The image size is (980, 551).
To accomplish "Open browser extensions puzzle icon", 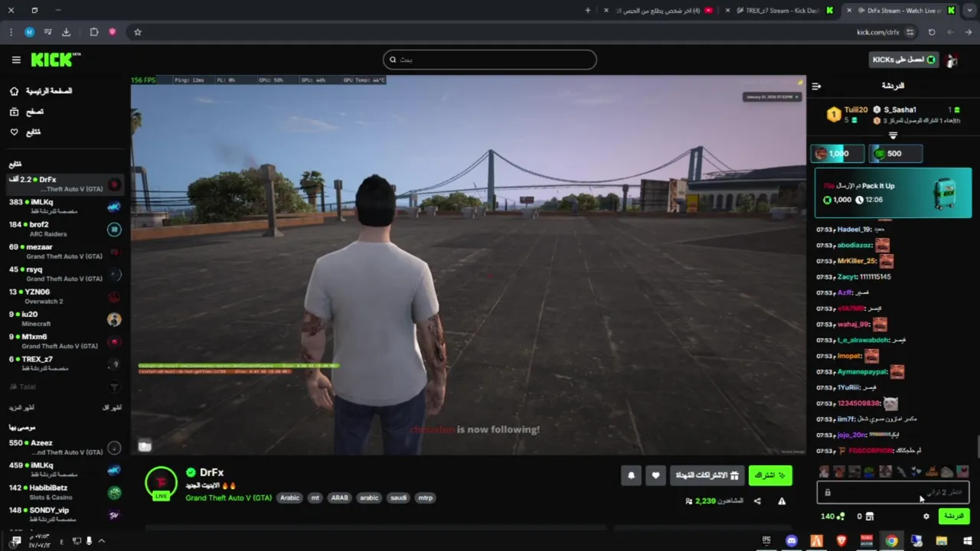I will coord(94,32).
